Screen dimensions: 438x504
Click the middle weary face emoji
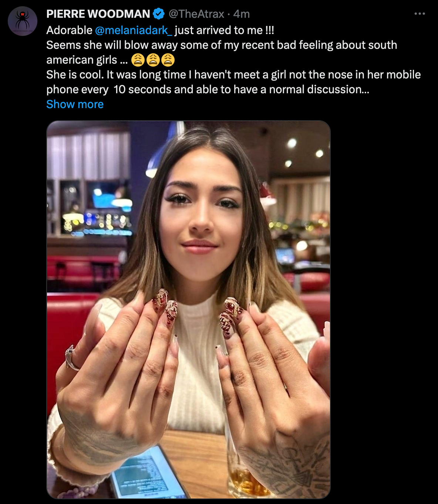click(x=153, y=60)
